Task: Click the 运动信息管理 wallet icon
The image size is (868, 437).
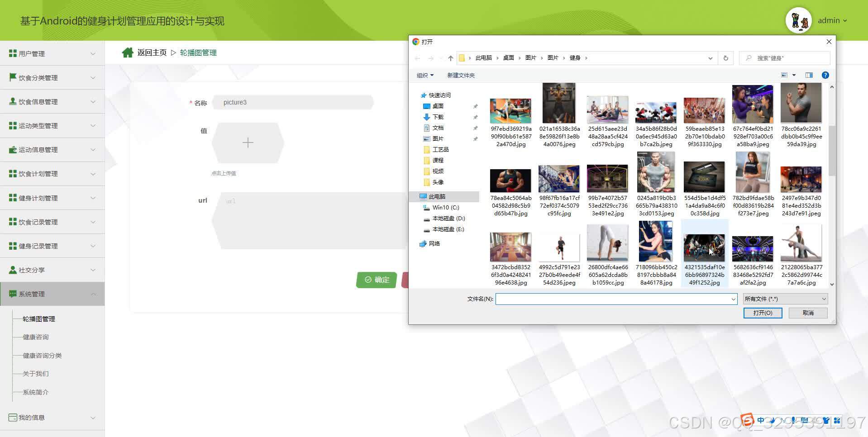Action: click(x=13, y=149)
